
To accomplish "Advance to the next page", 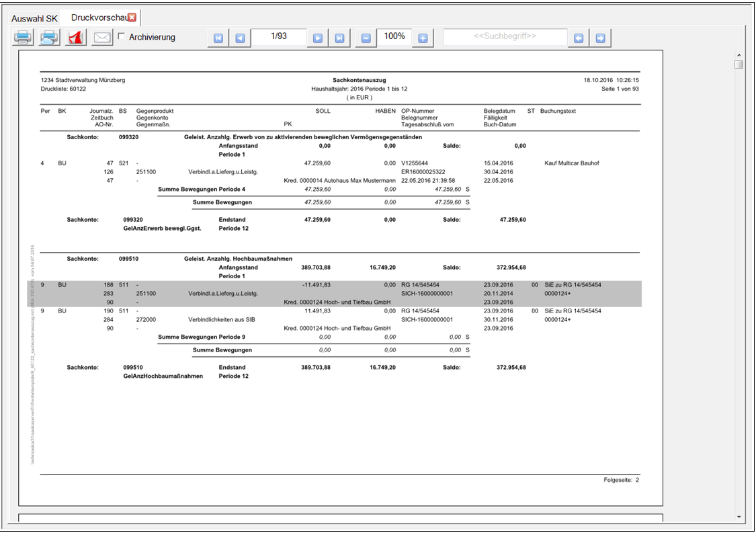I will pyautogui.click(x=318, y=38).
